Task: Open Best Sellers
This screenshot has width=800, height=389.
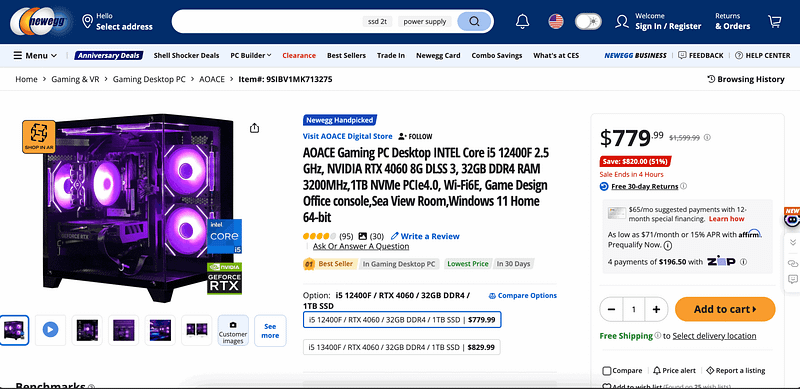Action: [346, 56]
